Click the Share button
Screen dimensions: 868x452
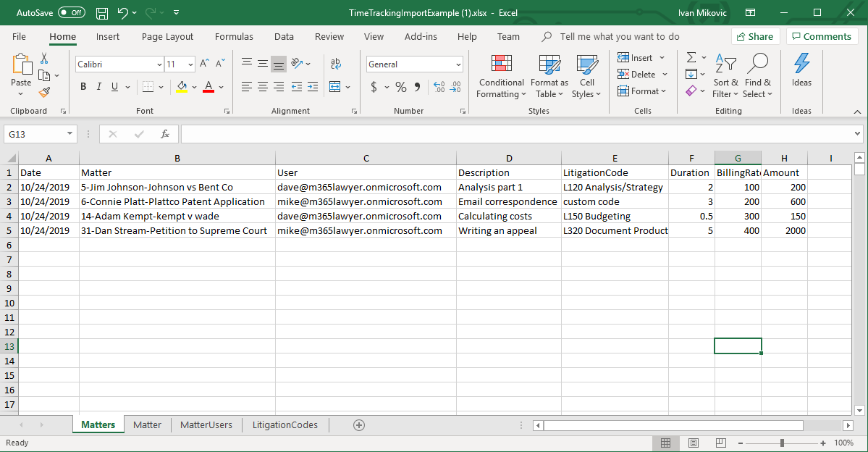(x=754, y=37)
